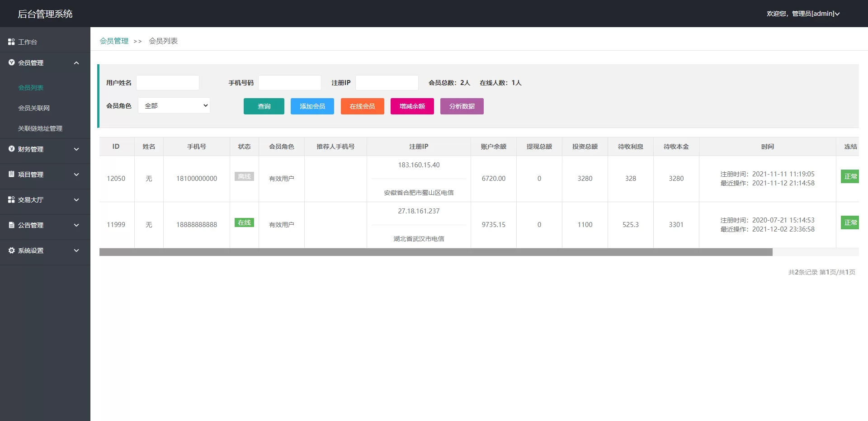Image resolution: width=868 pixels, height=421 pixels.
Task: Click the 工作台 dashboard icon in sidebar
Action: click(x=11, y=42)
